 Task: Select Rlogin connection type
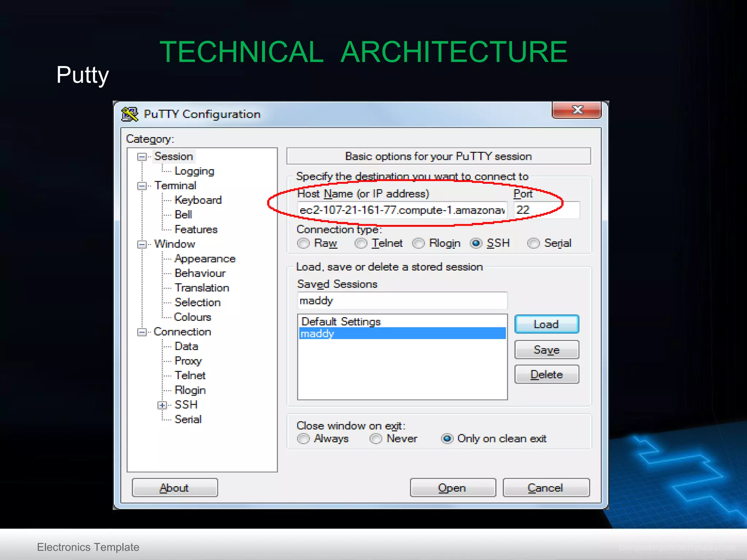pos(418,243)
